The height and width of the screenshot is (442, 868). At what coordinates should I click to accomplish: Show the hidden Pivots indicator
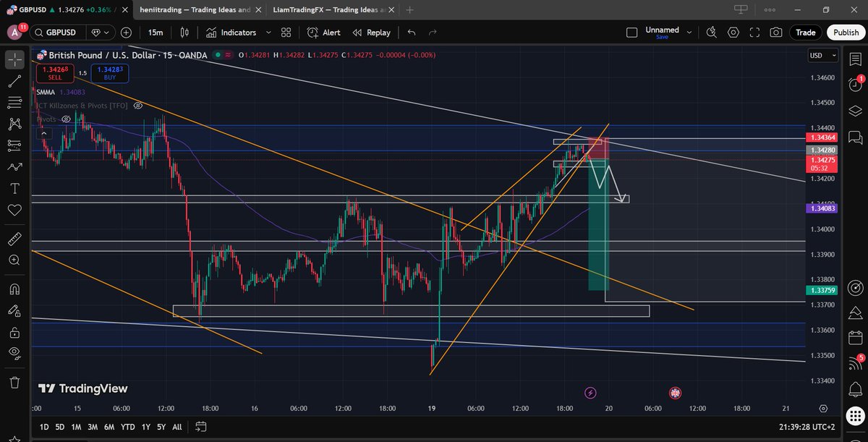point(66,119)
